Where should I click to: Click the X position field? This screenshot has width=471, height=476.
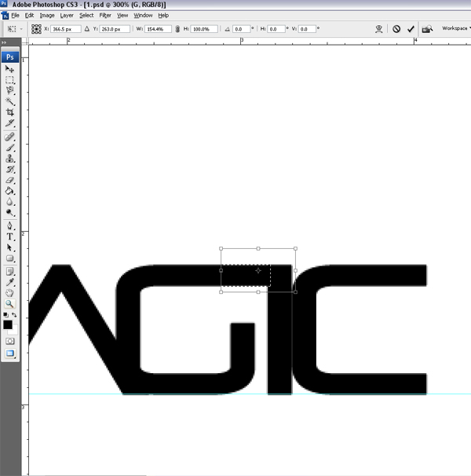(x=66, y=29)
